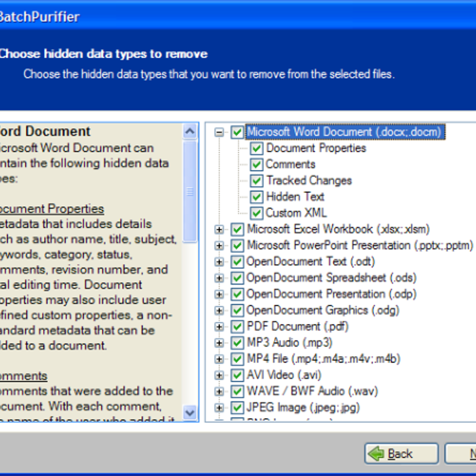
Task: Toggle the AVI Video checkbox
Action: pos(237,375)
